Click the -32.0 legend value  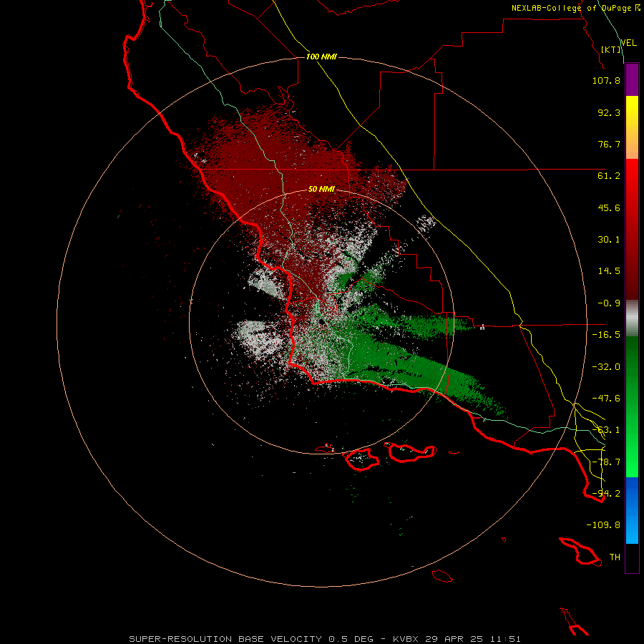[x=606, y=367]
